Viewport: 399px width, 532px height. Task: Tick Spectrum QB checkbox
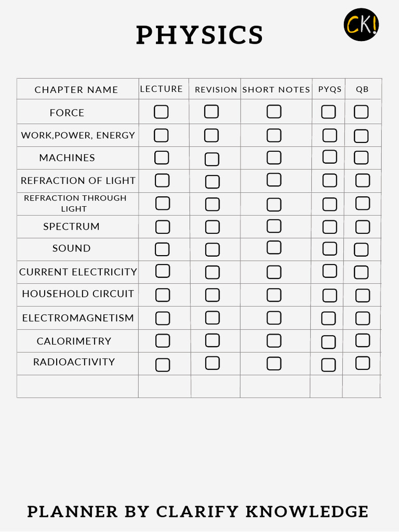tap(363, 227)
